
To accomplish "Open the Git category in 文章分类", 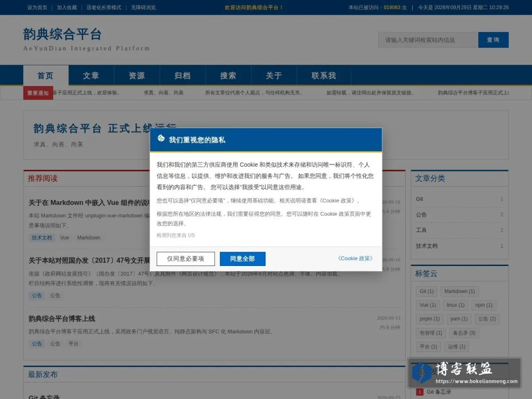I will (x=459, y=199).
